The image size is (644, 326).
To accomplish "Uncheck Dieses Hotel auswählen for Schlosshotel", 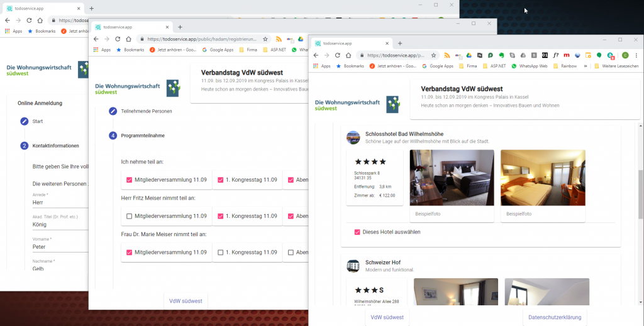I will click(357, 232).
